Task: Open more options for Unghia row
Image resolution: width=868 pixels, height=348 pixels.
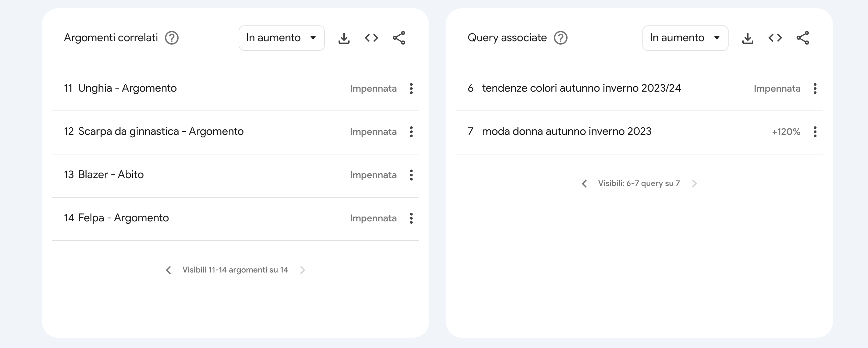Action: pos(411,89)
